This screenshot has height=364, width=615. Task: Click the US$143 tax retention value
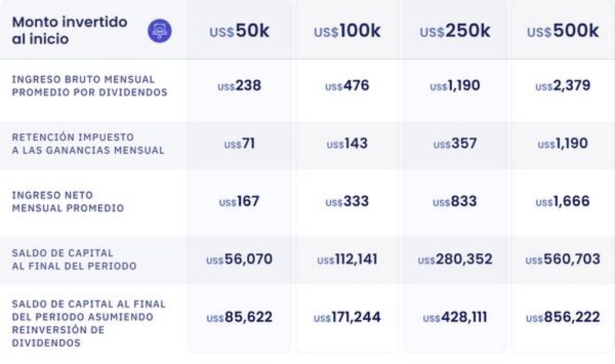coord(347,144)
